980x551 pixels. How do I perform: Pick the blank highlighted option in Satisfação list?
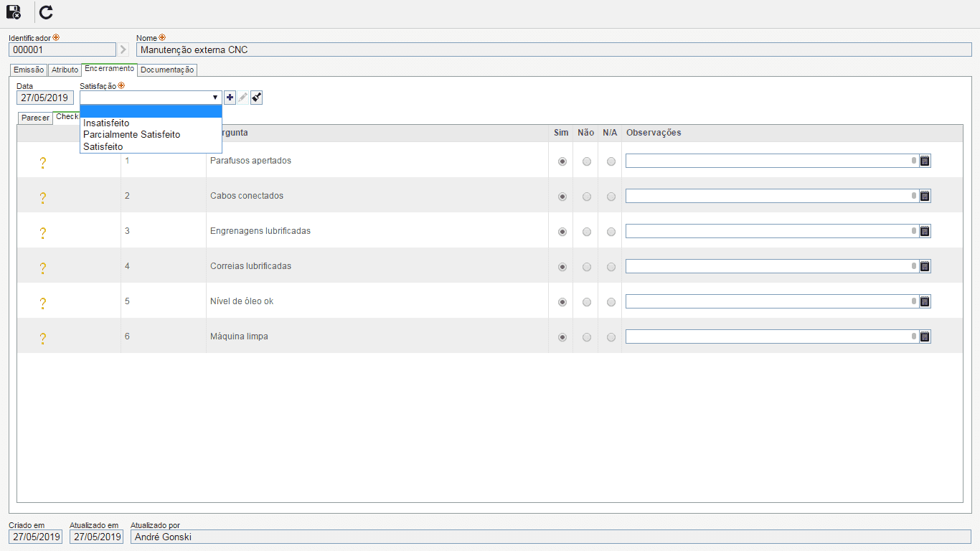click(151, 111)
